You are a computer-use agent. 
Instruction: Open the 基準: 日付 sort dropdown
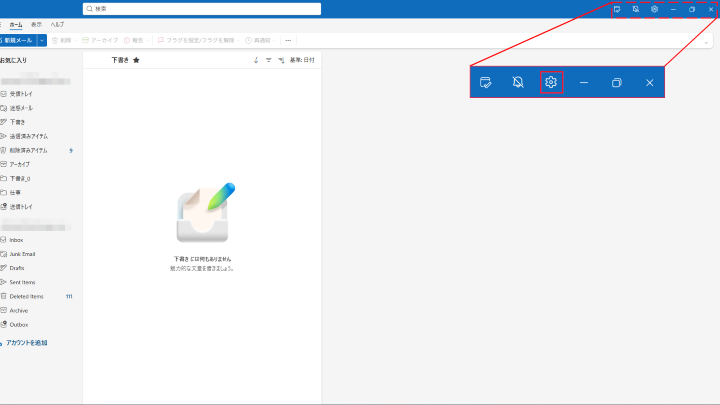tap(301, 60)
